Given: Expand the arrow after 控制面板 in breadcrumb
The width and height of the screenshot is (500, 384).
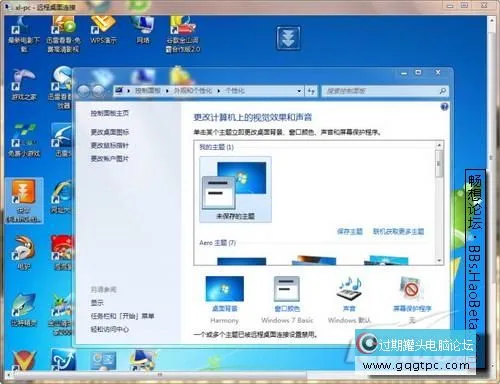Looking at the screenshot, I should tap(167, 91).
